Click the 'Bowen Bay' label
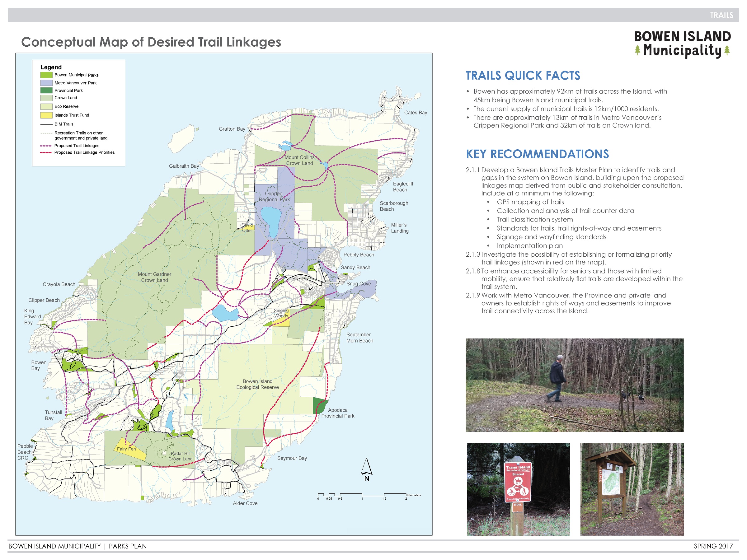747x560 pixels. pos(39,365)
